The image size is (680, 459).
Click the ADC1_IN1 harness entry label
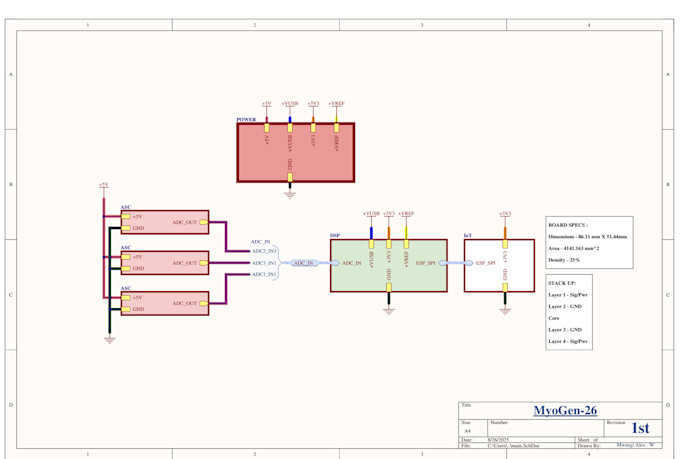[264, 274]
